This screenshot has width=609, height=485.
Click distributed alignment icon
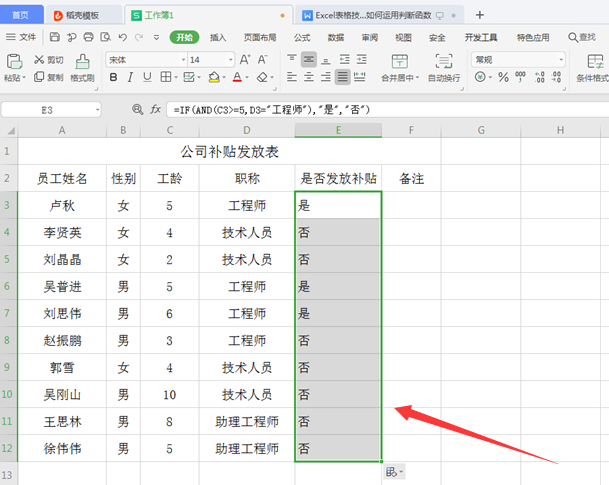click(x=360, y=77)
